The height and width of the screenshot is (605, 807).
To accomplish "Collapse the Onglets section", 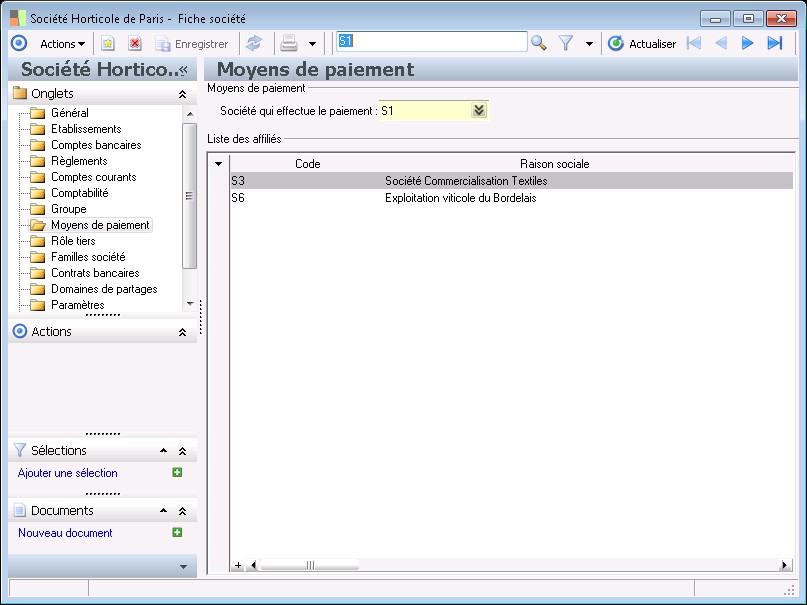I will tap(182, 94).
